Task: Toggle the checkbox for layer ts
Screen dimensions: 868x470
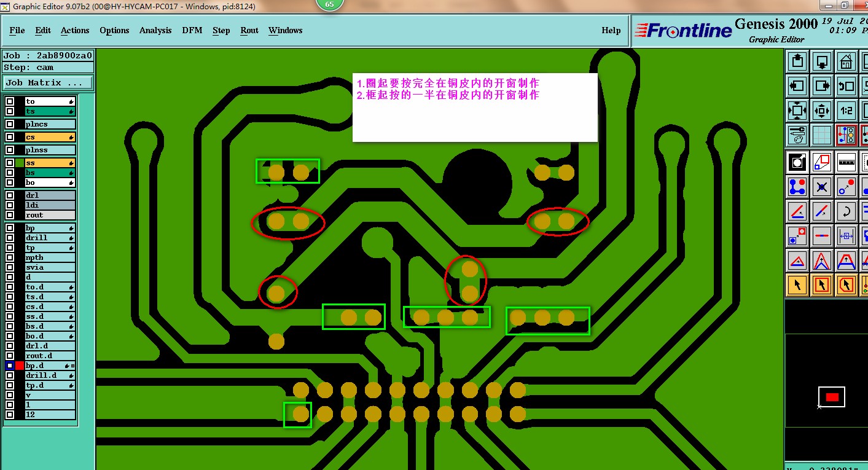Action: click(10, 111)
